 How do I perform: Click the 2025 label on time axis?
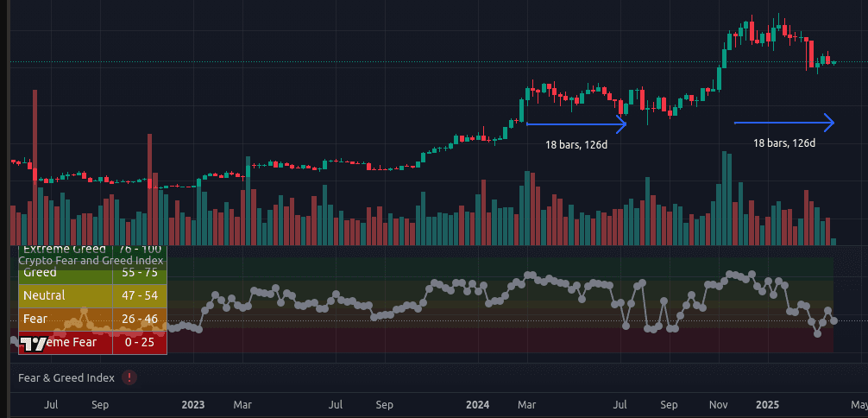click(768, 405)
